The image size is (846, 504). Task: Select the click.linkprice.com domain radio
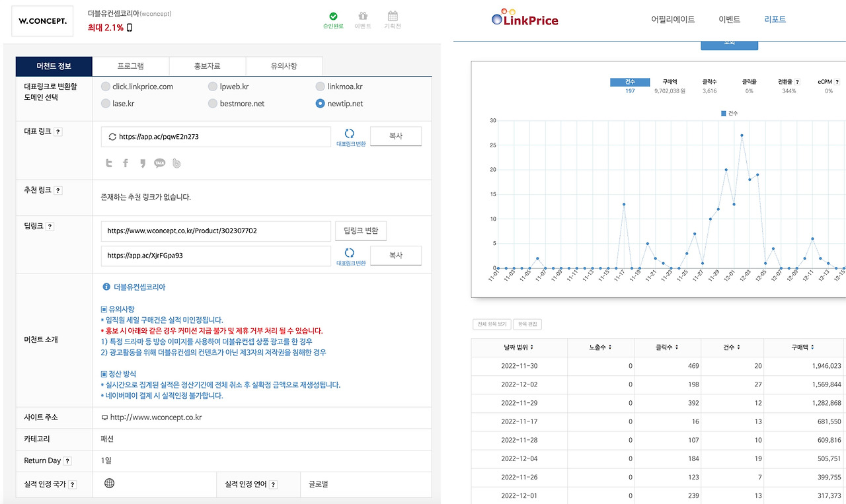pyautogui.click(x=106, y=87)
